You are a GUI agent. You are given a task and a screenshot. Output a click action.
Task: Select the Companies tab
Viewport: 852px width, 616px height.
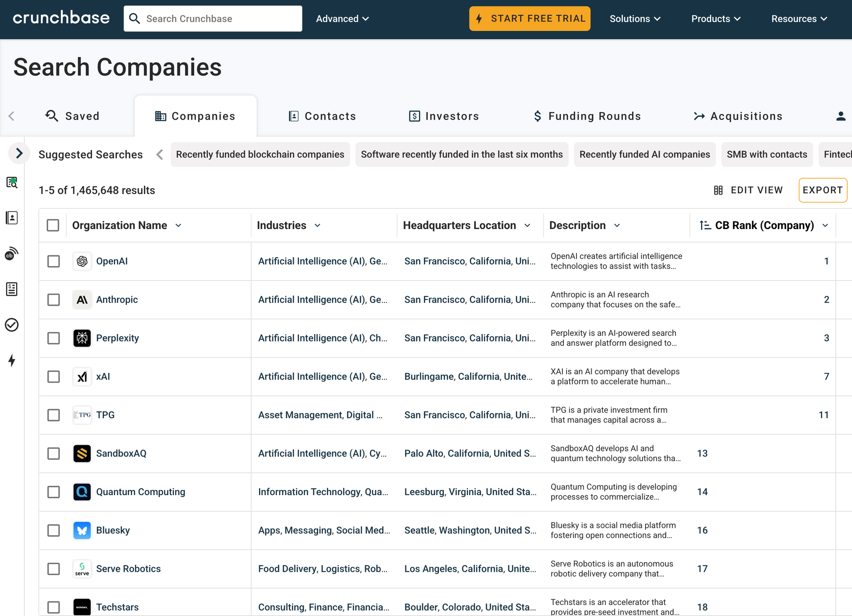[196, 116]
